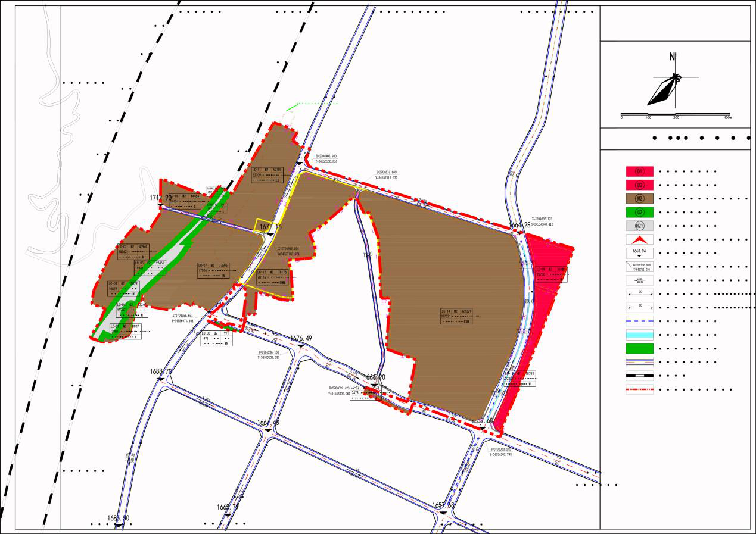Click the coordinate marker legend symbol
756x534 pixels.
coord(639,267)
